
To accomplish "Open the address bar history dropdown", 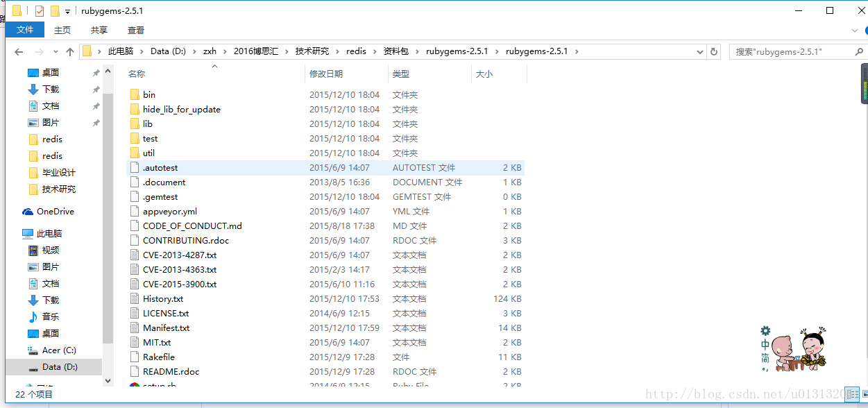I will pyautogui.click(x=699, y=51).
